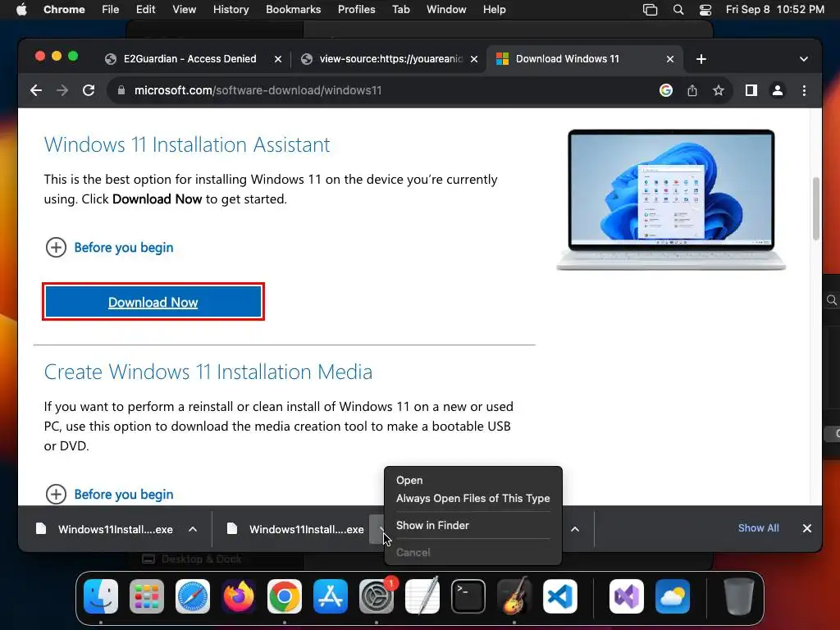This screenshot has width=840, height=630.
Task: Close the Download Windows 11 tab
Action: (x=670, y=59)
